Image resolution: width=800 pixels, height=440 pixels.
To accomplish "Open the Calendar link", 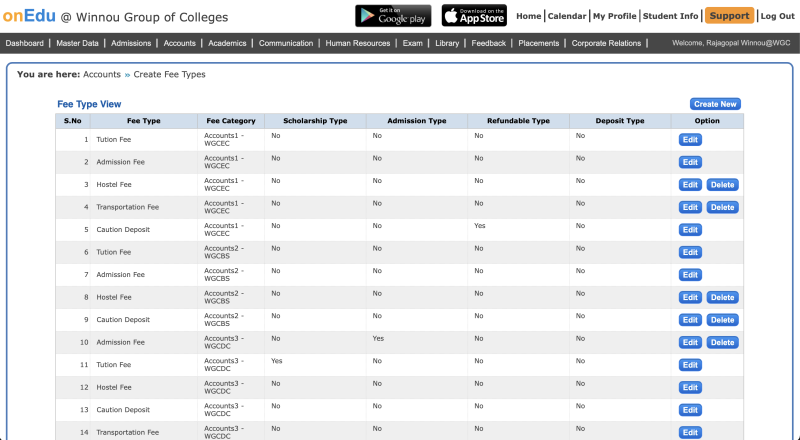I will coord(567,16).
